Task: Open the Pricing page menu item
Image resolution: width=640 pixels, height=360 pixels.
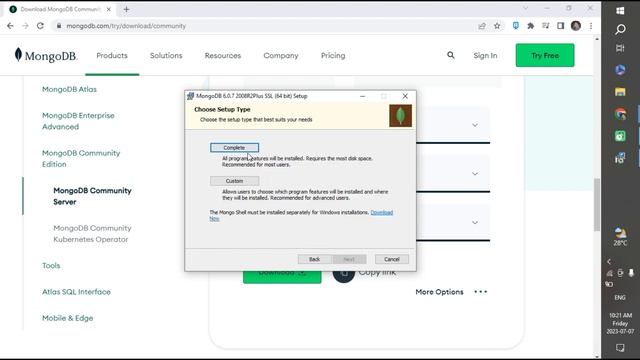Action: coord(333,56)
